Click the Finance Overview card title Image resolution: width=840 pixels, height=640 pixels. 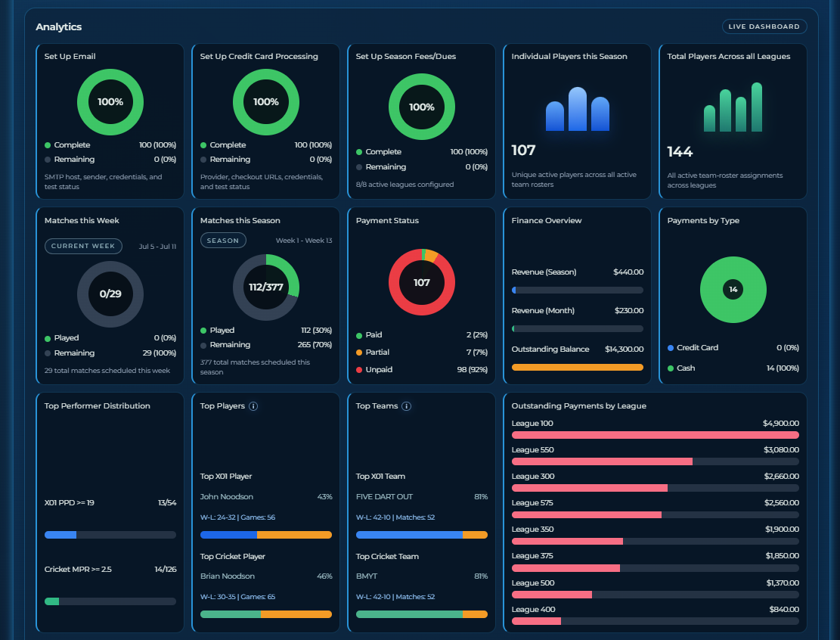(x=547, y=220)
